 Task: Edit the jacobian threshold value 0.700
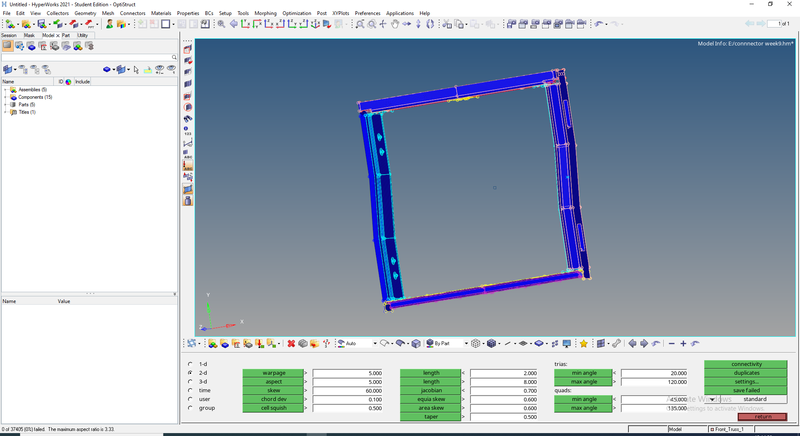coord(504,390)
